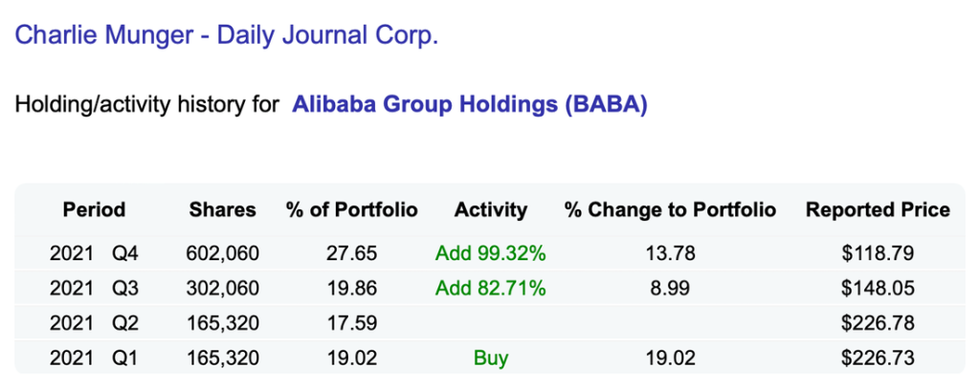Click the green Buy activity entry
980x391 pixels.
click(490, 358)
